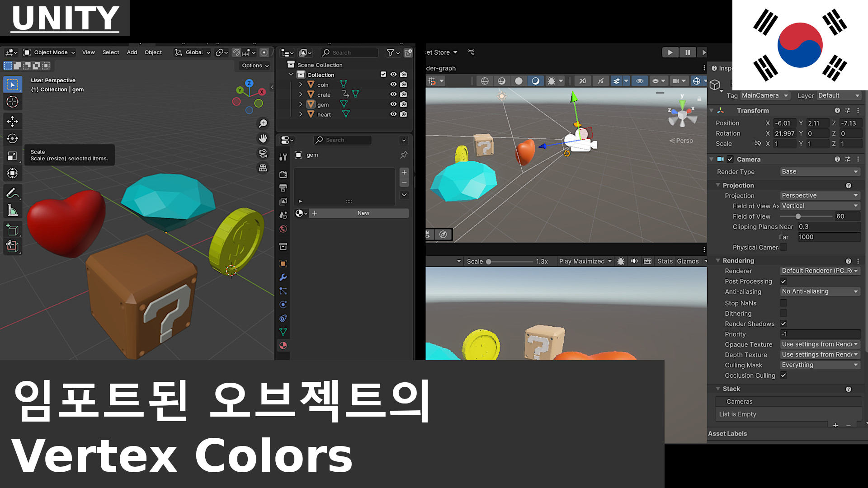Open the Blender Object menu
The height and width of the screenshot is (488, 868).
[153, 52]
